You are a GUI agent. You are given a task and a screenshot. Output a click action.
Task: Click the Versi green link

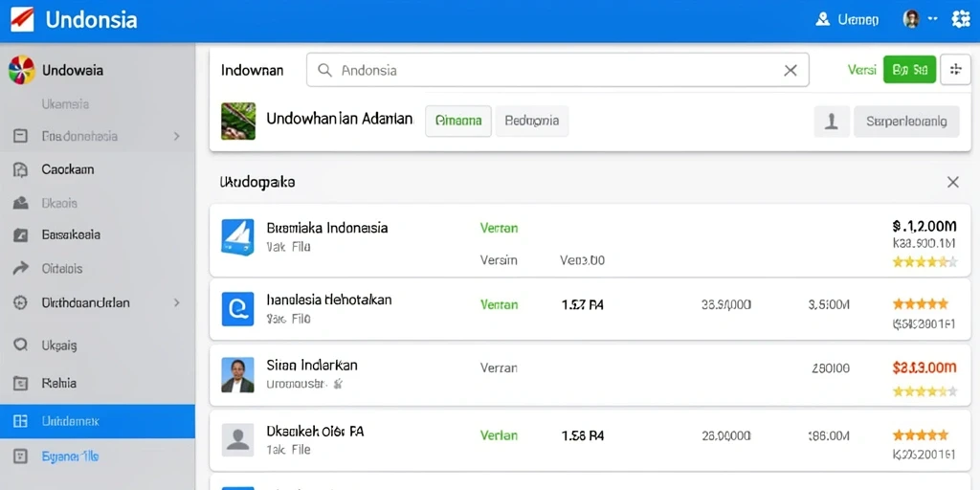pyautogui.click(x=861, y=70)
